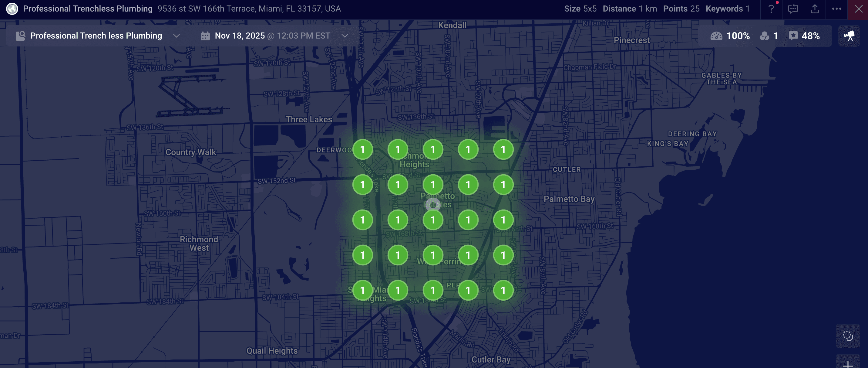Click the globe logo beside the business name
868x368 pixels.
[12, 9]
